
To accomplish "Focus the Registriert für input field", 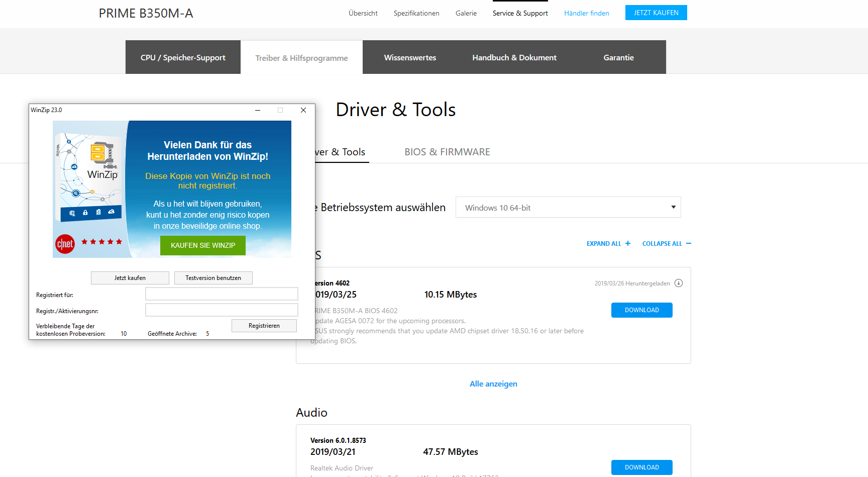I will tap(222, 294).
